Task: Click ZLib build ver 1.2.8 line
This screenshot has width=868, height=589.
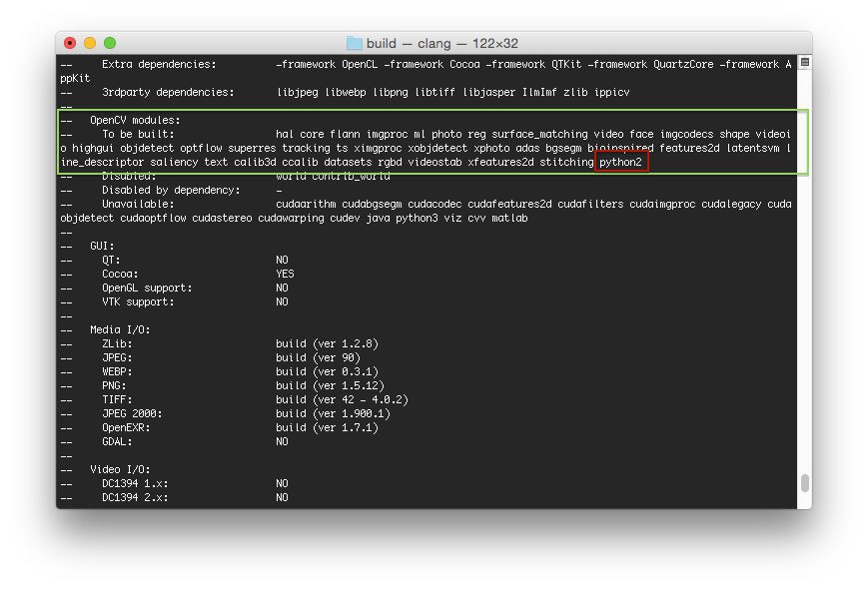Action: (250, 342)
